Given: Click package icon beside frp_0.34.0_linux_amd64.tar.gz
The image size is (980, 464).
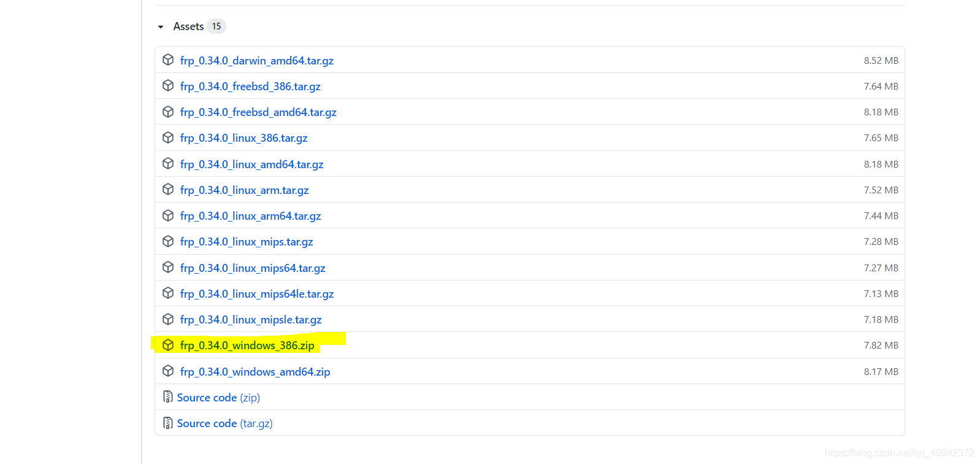Looking at the screenshot, I should click(168, 163).
